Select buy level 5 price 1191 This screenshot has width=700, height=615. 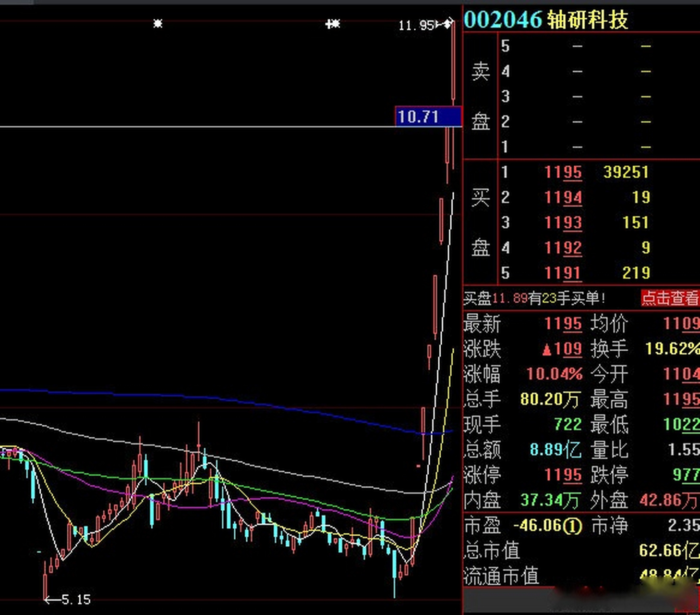[x=563, y=273]
